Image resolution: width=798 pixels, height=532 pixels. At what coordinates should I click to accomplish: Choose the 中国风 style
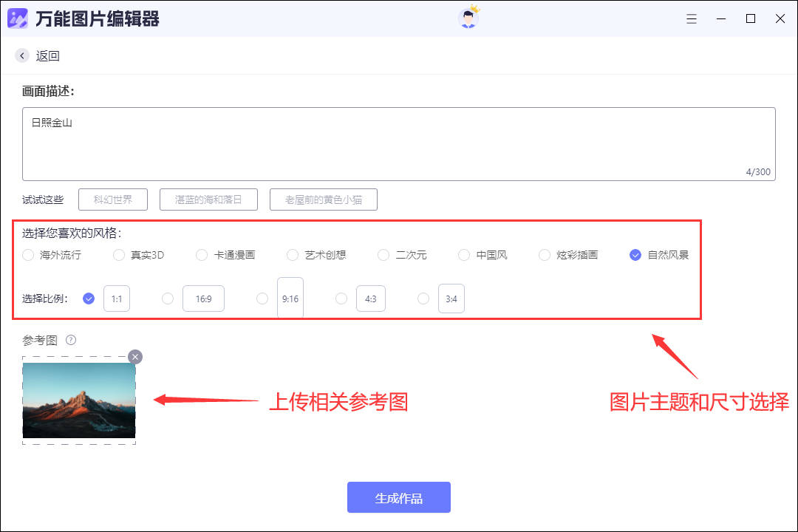click(x=464, y=255)
